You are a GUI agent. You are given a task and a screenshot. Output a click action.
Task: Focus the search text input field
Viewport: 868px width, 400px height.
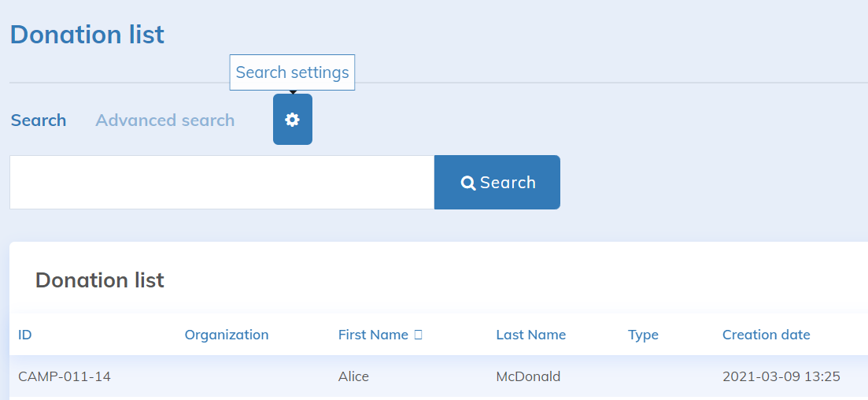[x=221, y=183]
